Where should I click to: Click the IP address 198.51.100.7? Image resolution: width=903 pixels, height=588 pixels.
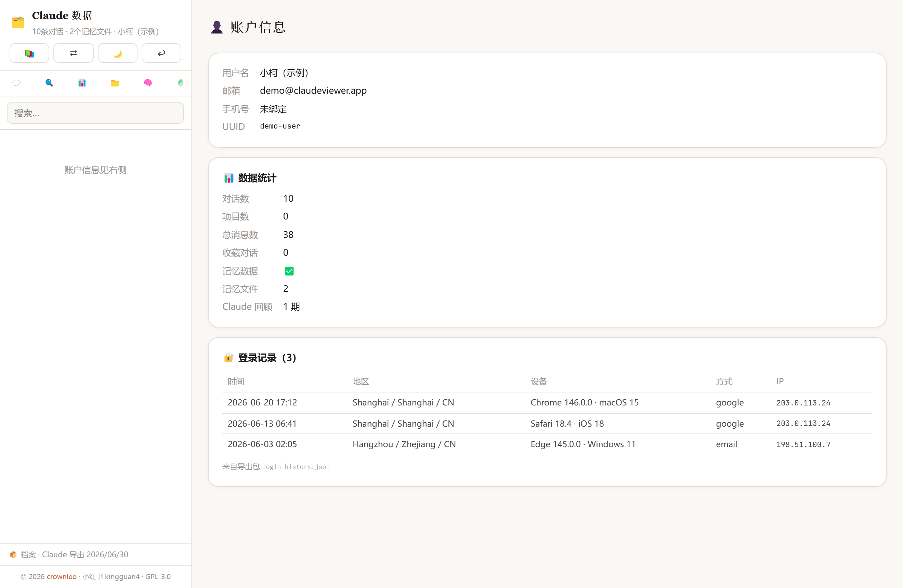point(803,444)
